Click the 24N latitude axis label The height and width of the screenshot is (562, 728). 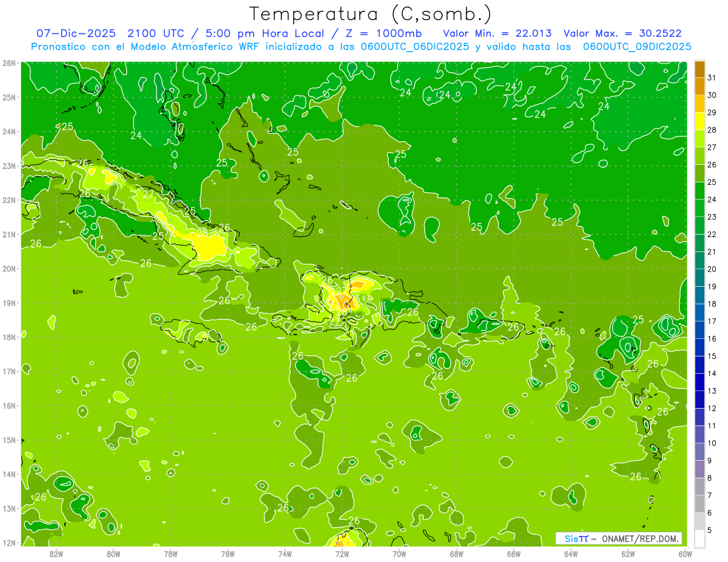[x=9, y=131]
